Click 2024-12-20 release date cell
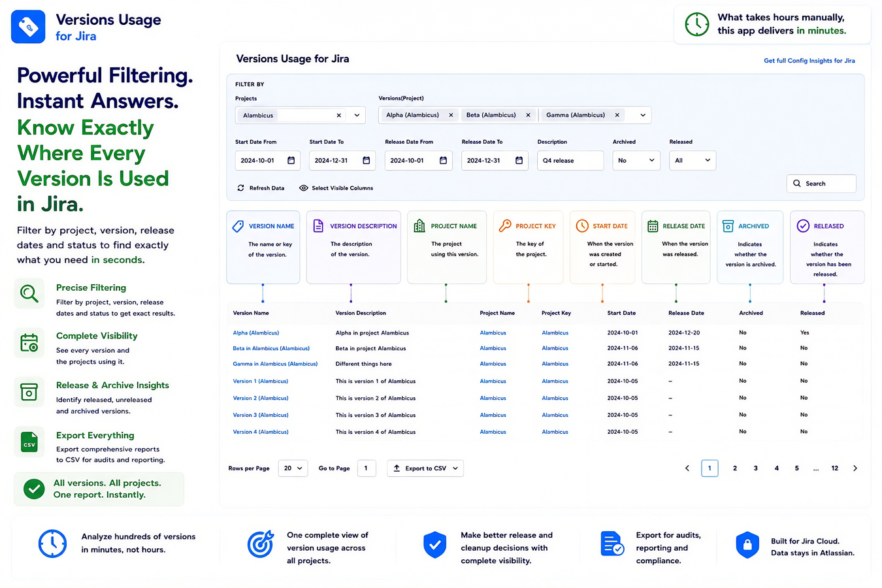 (x=684, y=333)
